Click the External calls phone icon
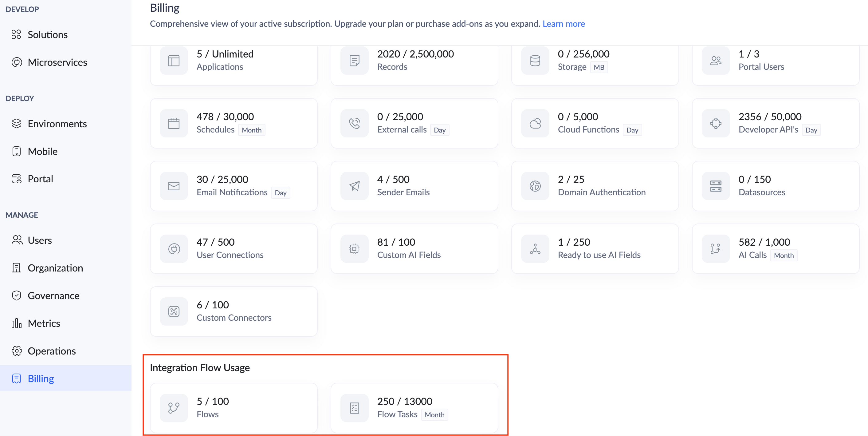Viewport: 868px width, 436px height. coord(355,123)
